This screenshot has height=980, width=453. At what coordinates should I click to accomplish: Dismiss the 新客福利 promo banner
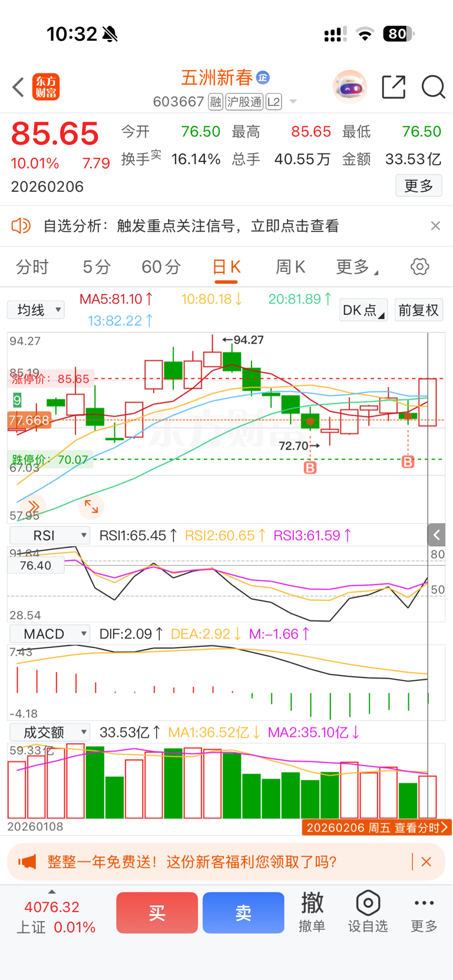(426, 862)
